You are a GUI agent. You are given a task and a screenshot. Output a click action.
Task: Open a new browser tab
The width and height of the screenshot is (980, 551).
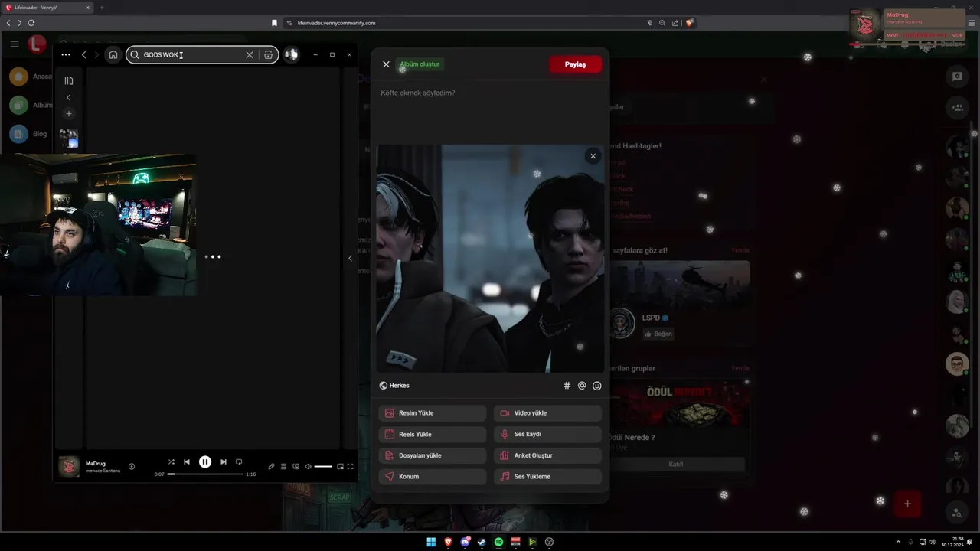coord(101,8)
